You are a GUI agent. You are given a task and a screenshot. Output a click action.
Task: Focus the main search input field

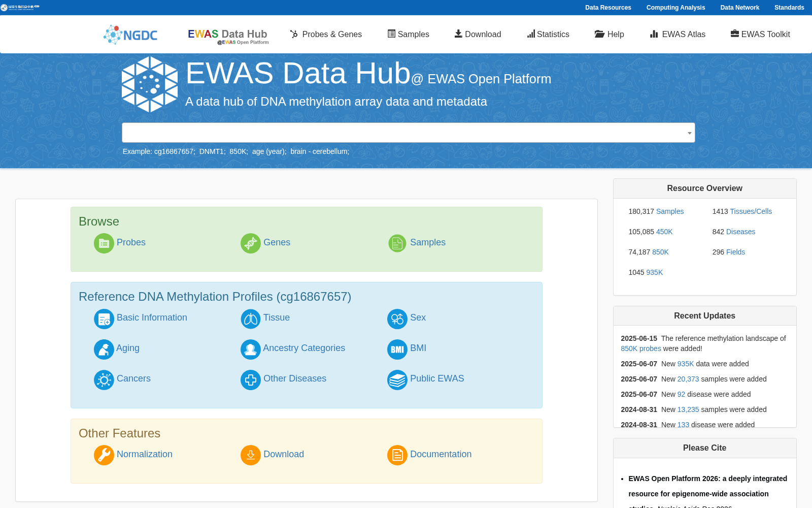pos(408,133)
